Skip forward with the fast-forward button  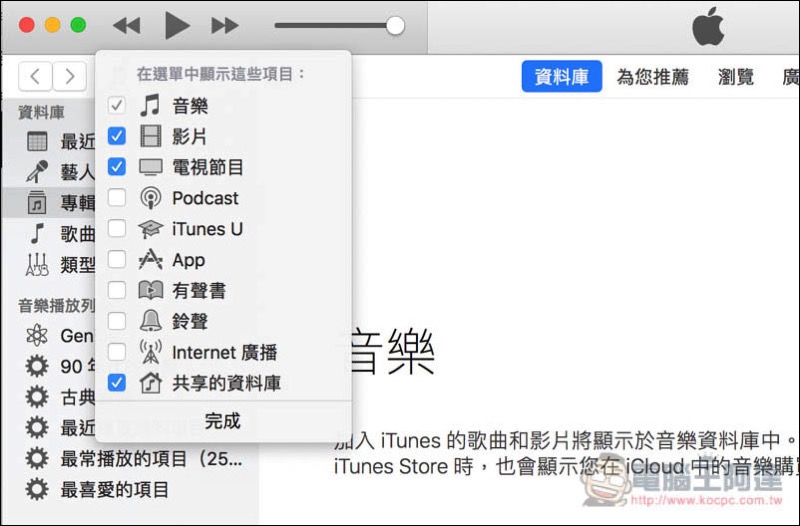tap(224, 25)
